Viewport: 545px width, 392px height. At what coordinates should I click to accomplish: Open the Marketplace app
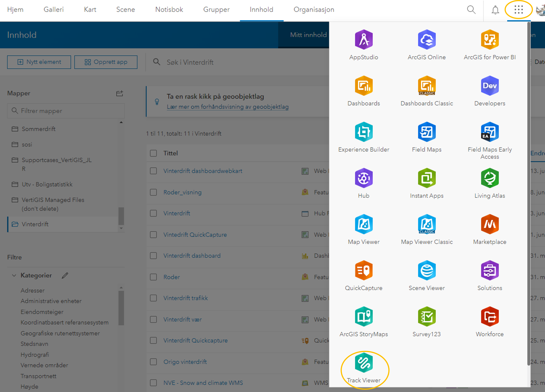tap(489, 230)
